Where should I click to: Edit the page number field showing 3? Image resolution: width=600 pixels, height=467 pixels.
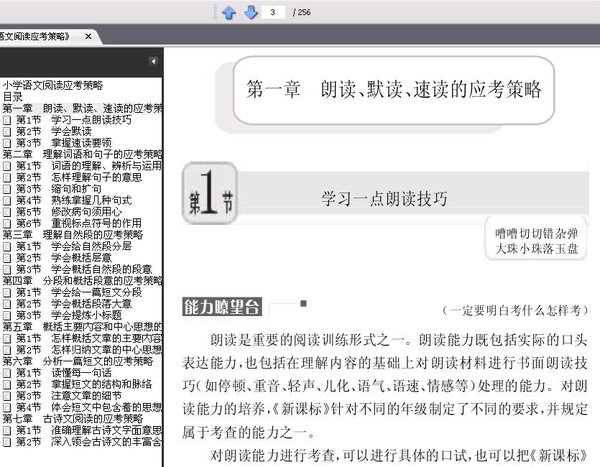coord(273,12)
